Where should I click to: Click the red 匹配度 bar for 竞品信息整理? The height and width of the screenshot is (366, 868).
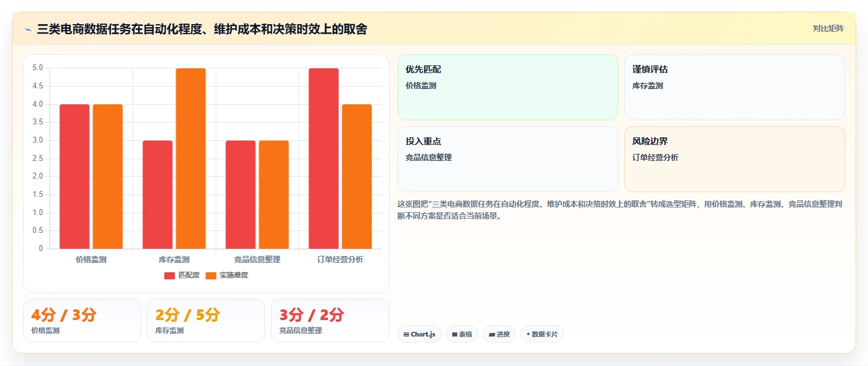click(241, 194)
